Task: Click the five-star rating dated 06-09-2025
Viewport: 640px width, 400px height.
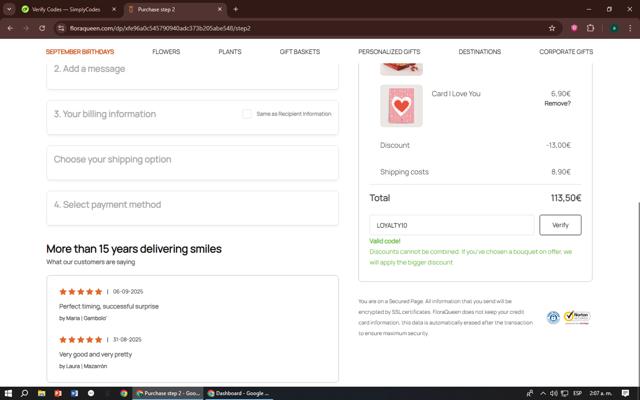Action: pos(80,291)
